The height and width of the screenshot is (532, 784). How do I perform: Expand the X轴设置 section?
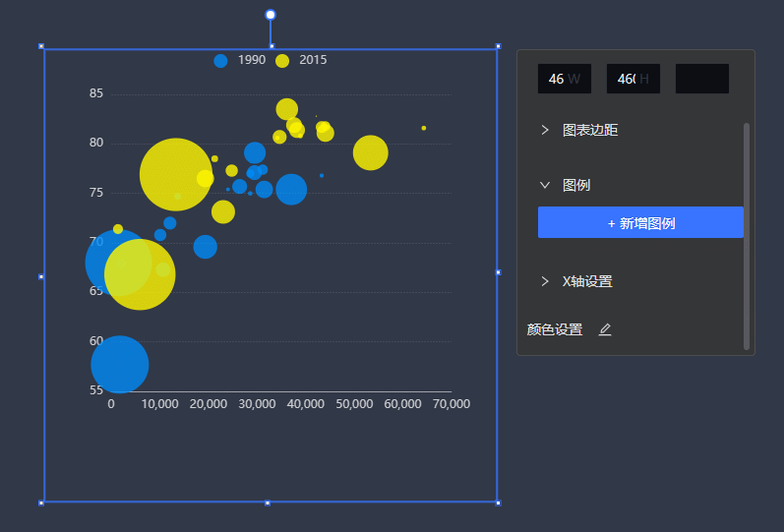[x=587, y=281]
